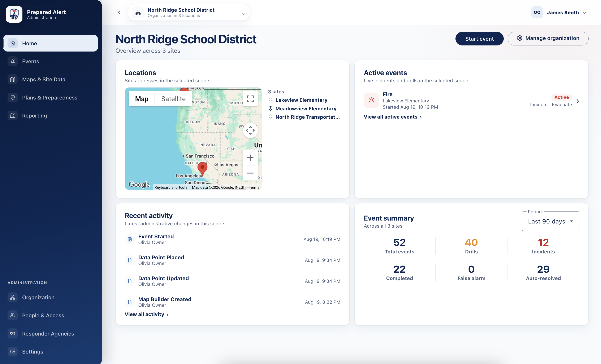Screen dimensions: 601x364
Task: Open Settings in the sidebar
Action: pos(51,352)
